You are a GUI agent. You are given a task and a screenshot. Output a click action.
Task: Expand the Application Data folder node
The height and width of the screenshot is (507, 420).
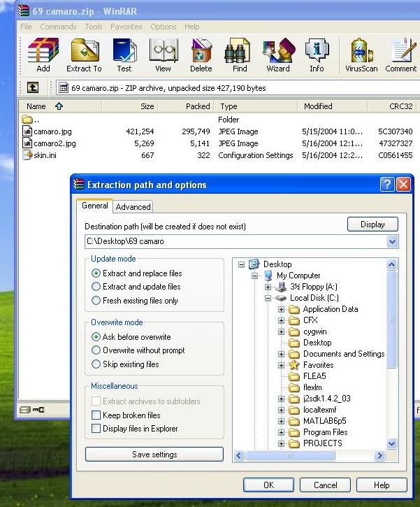[x=281, y=309]
